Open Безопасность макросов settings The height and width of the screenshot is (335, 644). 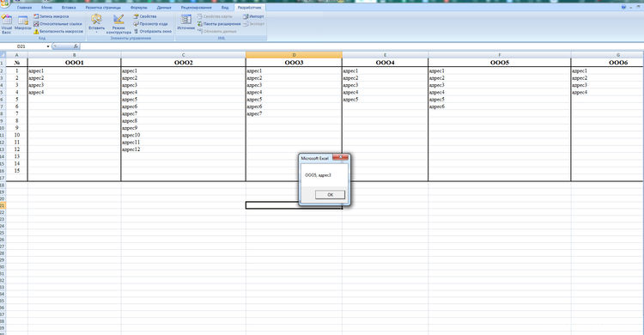pyautogui.click(x=58, y=31)
